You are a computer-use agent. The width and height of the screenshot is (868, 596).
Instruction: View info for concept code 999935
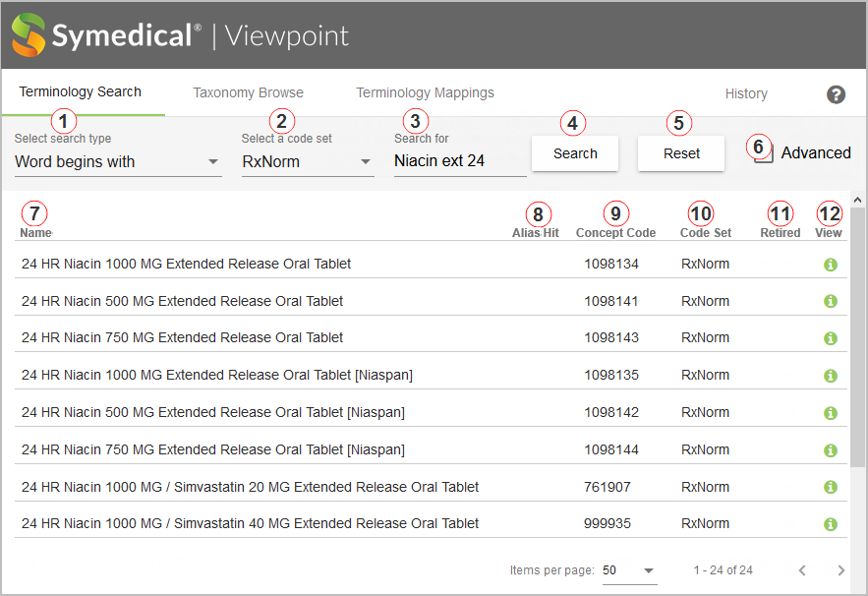pyautogui.click(x=831, y=524)
